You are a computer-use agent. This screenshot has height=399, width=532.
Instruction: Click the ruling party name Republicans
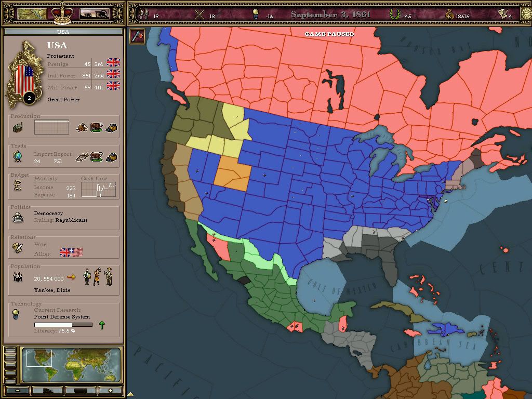72,220
